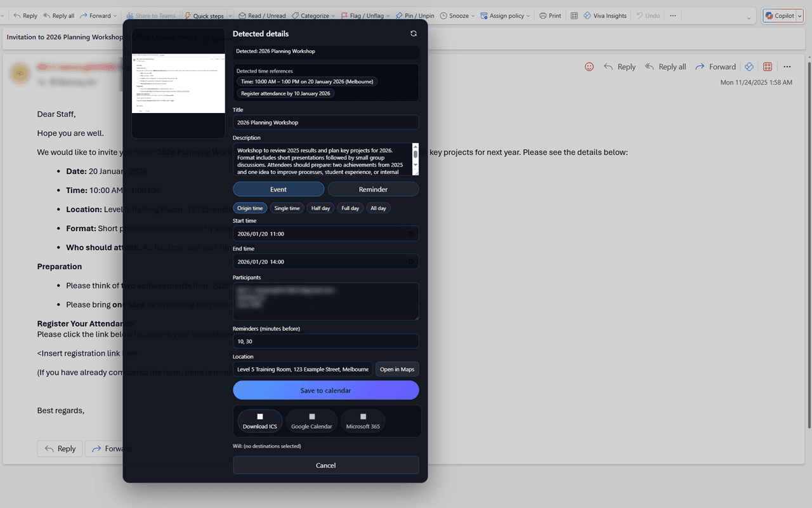Click the Snooze clock icon
Viewport: 812px width, 508px height.
pos(443,16)
